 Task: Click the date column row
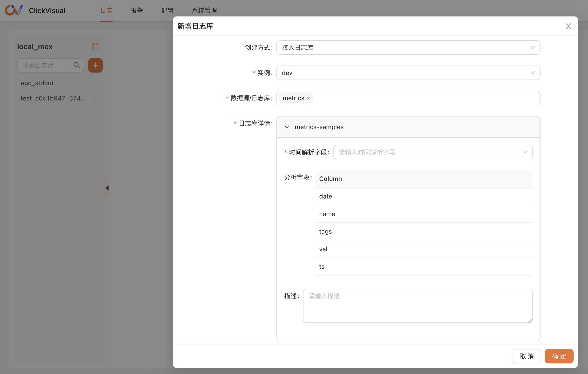pyautogui.click(x=424, y=196)
